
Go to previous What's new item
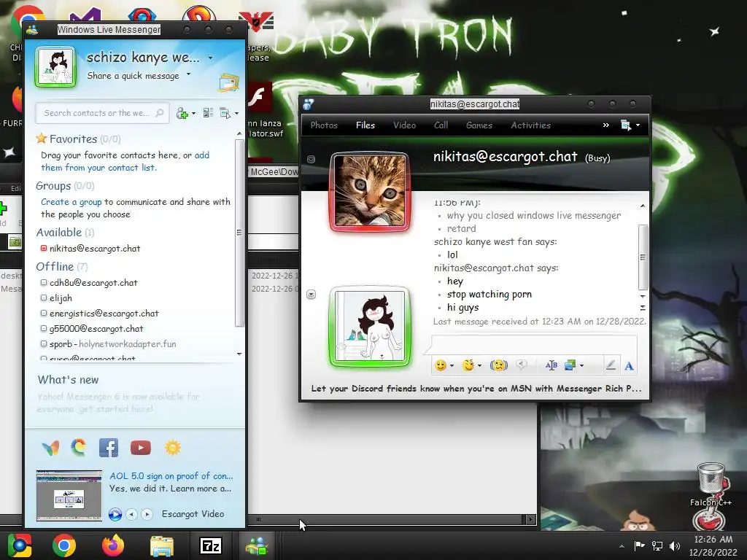point(132,514)
